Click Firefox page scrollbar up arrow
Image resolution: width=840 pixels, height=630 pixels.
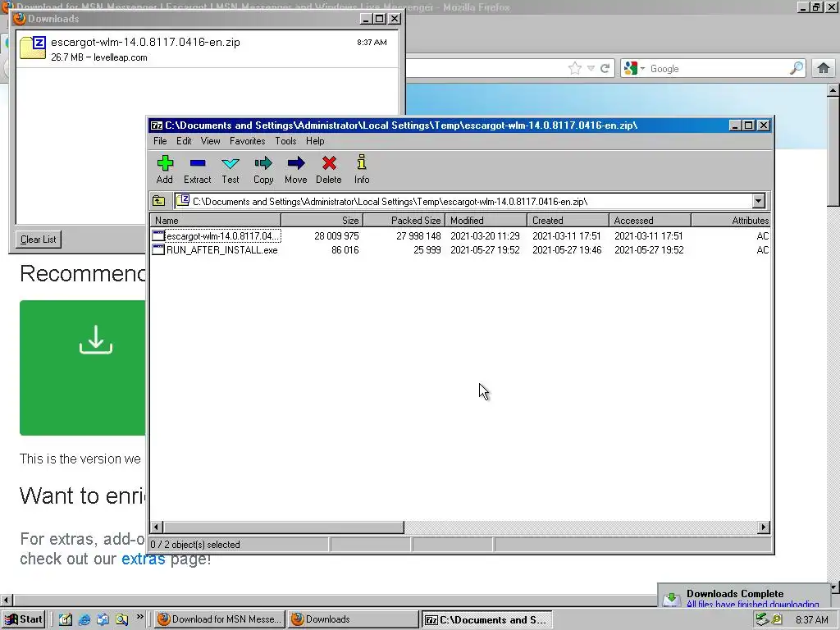(x=833, y=90)
